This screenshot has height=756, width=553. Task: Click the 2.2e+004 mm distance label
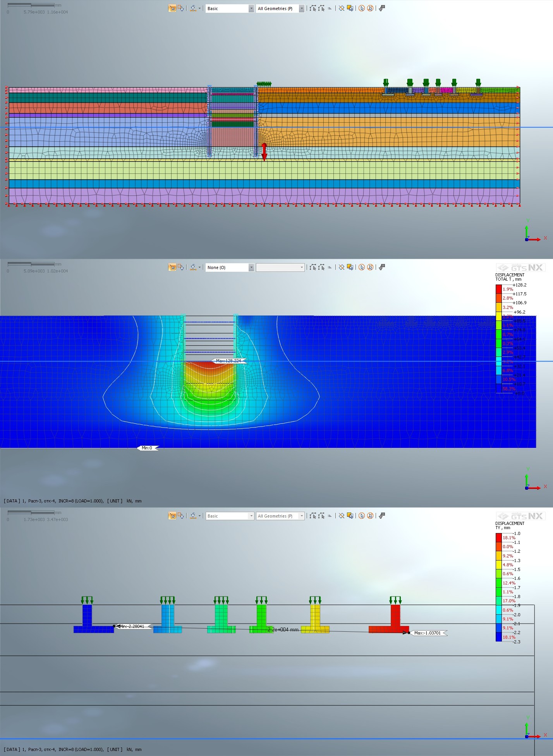click(x=283, y=630)
